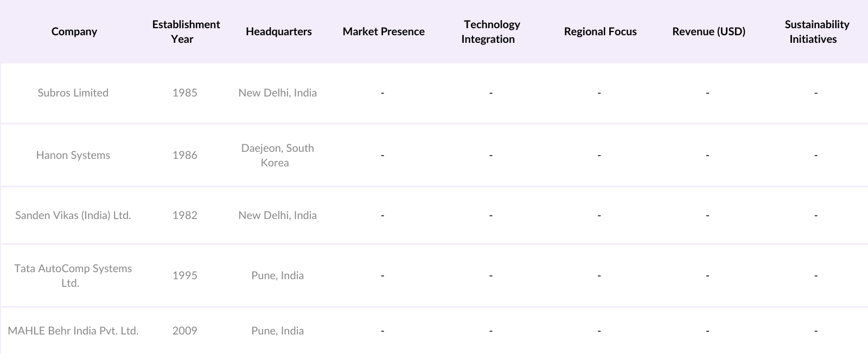Click the 1986 year cell
Screen dimensions: 868x354
click(184, 155)
